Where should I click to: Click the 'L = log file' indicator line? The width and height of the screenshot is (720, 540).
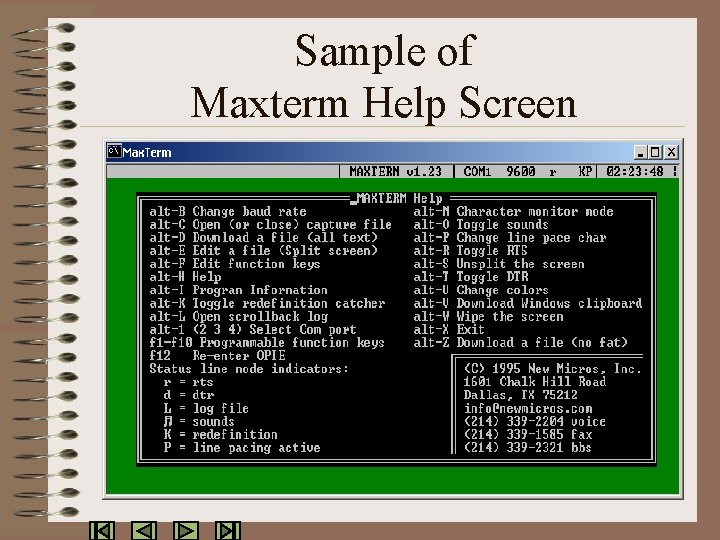pos(206,408)
